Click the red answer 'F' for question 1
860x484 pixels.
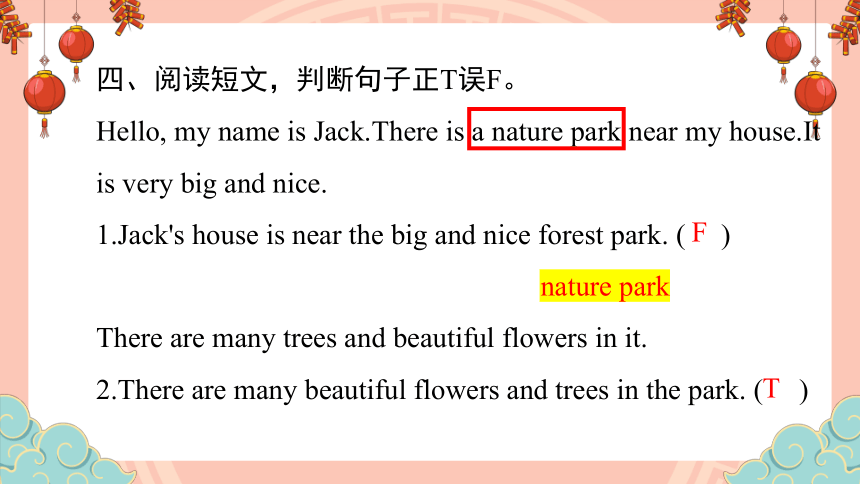(x=699, y=233)
